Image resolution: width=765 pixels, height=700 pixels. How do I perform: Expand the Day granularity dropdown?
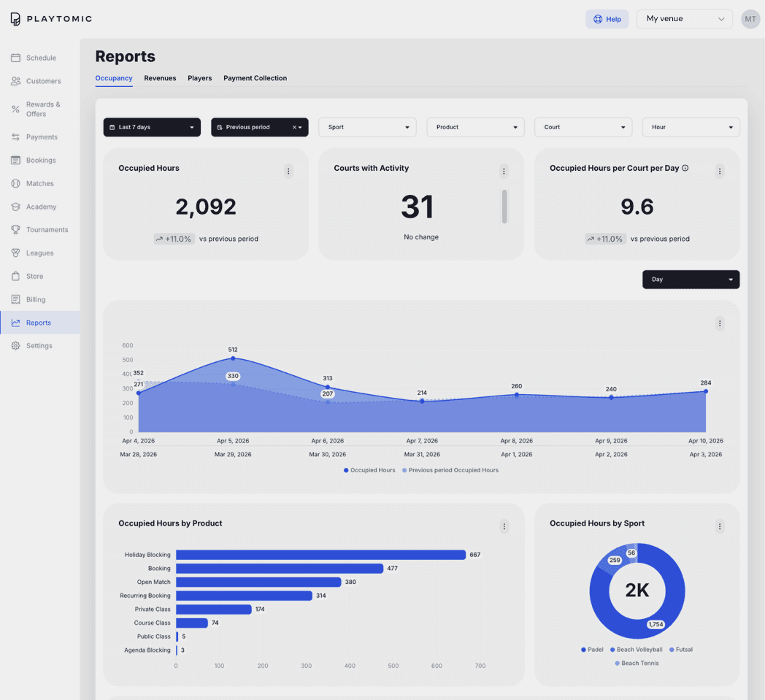(691, 280)
